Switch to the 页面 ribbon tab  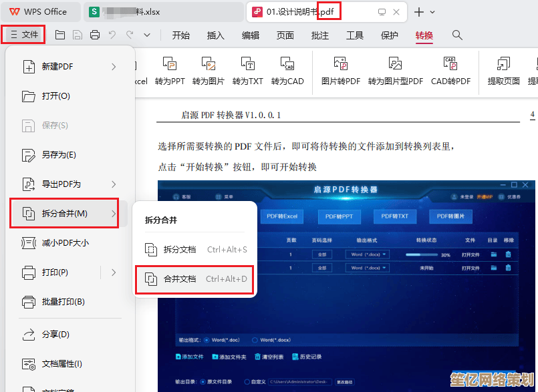coord(285,35)
